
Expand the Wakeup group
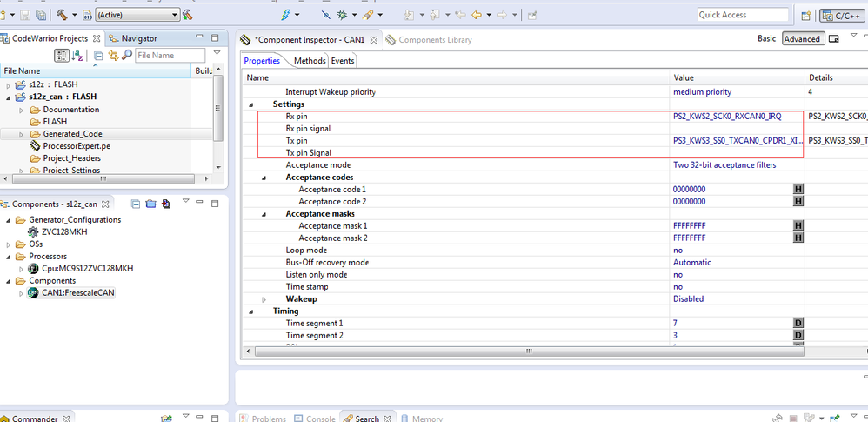click(264, 299)
